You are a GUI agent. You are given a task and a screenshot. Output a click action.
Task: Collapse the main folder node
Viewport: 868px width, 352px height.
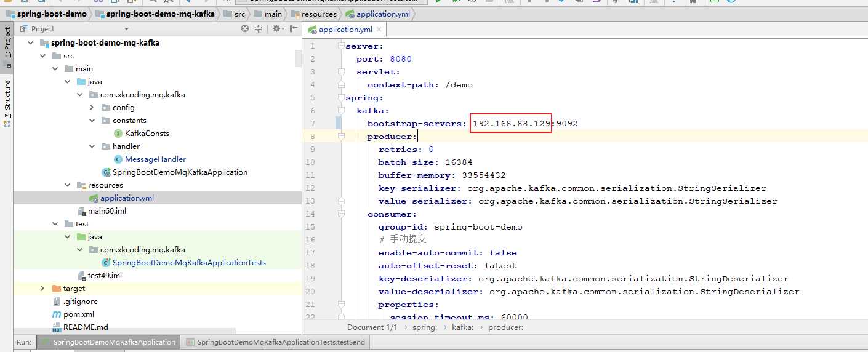click(x=55, y=69)
